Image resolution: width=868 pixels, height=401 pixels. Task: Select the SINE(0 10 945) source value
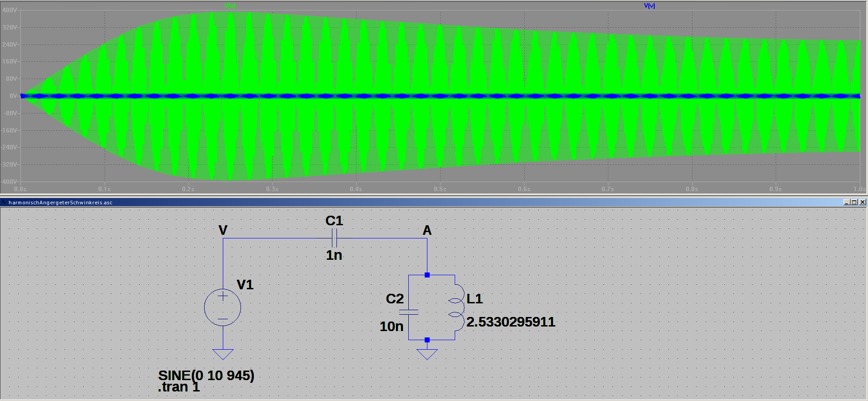point(206,376)
